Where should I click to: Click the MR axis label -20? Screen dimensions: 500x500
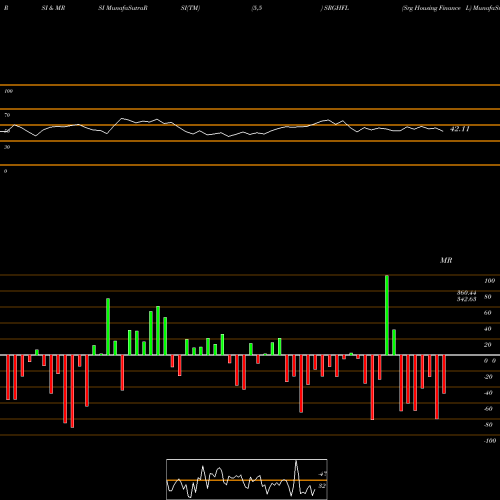pyautogui.click(x=488, y=377)
